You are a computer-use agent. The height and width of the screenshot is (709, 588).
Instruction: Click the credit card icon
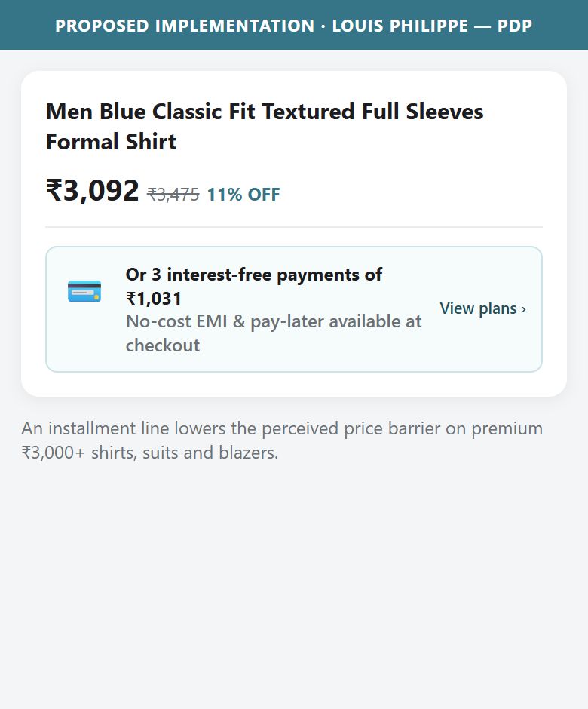84,291
